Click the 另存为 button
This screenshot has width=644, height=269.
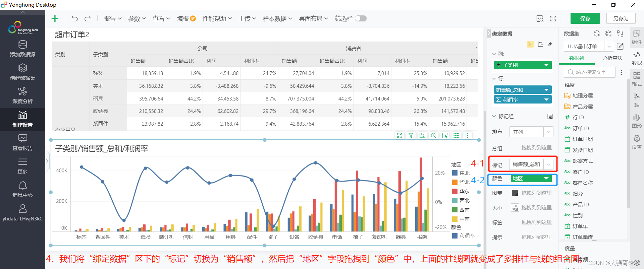[621, 18]
